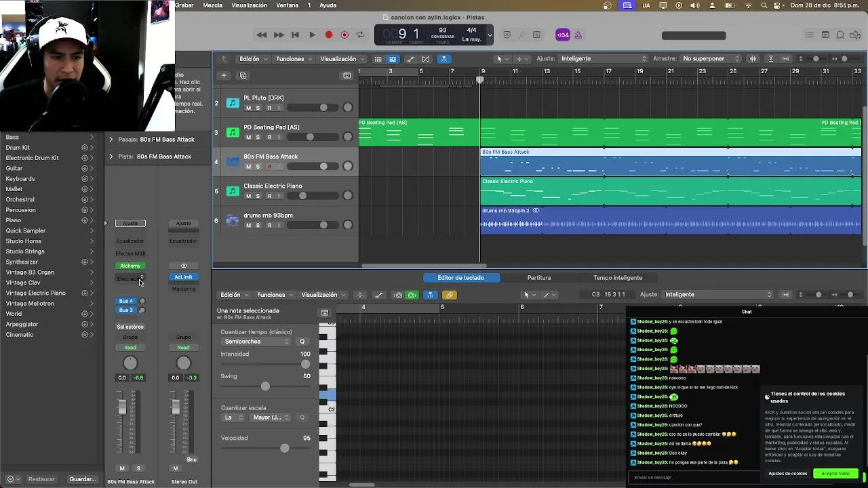Expand the Pasaje 80s FM Bass Attack inspector section
The height and width of the screenshot is (488, 868).
pyautogui.click(x=111, y=140)
